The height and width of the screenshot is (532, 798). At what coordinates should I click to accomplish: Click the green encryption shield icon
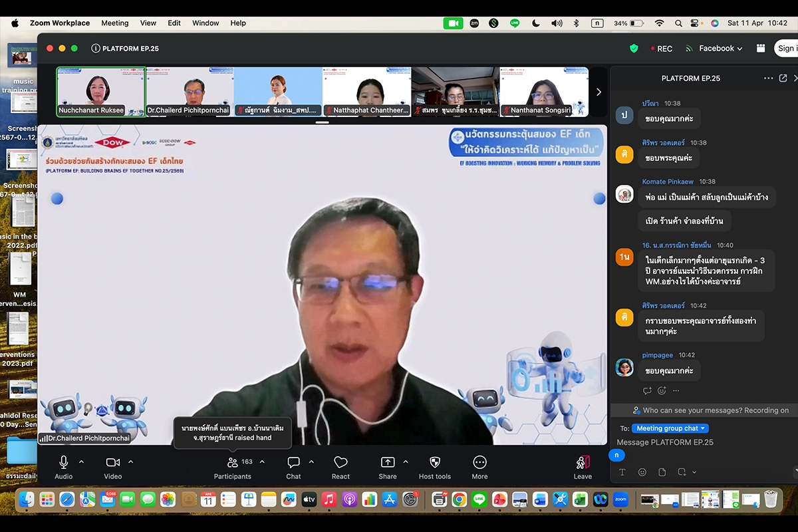point(634,49)
